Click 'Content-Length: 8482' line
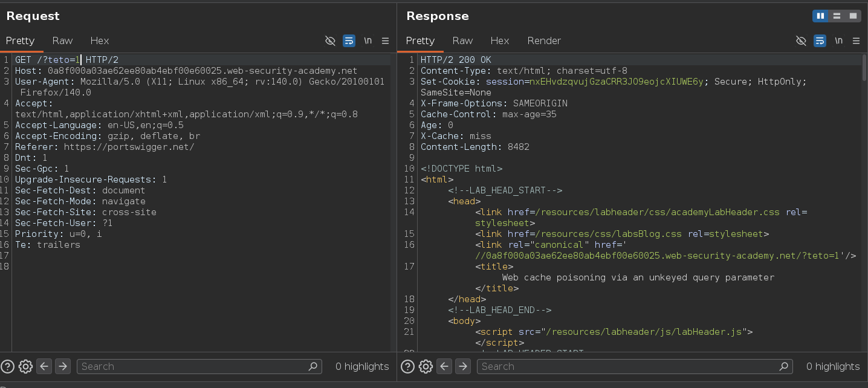This screenshot has width=868, height=388. (x=475, y=147)
